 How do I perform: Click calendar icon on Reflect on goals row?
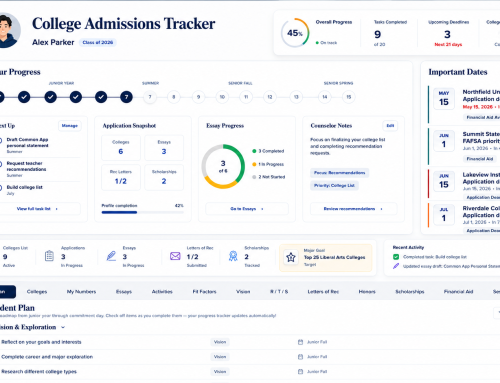[x=300, y=342]
